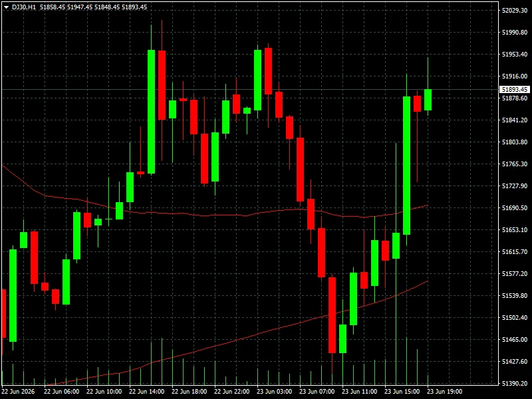Click the horizontal current price line

click(x=250, y=90)
